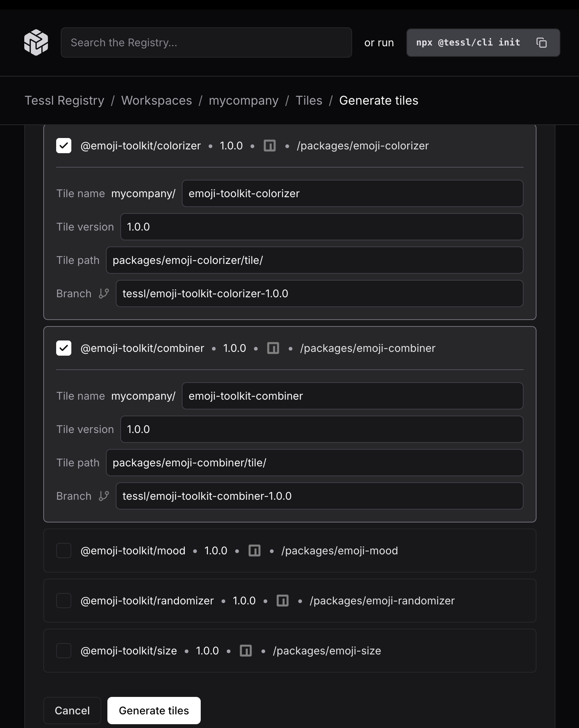Uncheck the @emoji-toolkit/combiner checkbox
The width and height of the screenshot is (579, 728).
[64, 348]
